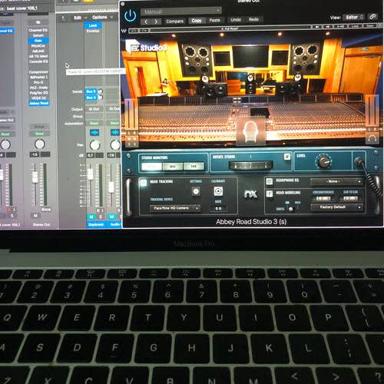Viewport: 384px width, 384px height.
Task: Click the Abbey Road Studio 3 (s) title
Action: (251, 222)
